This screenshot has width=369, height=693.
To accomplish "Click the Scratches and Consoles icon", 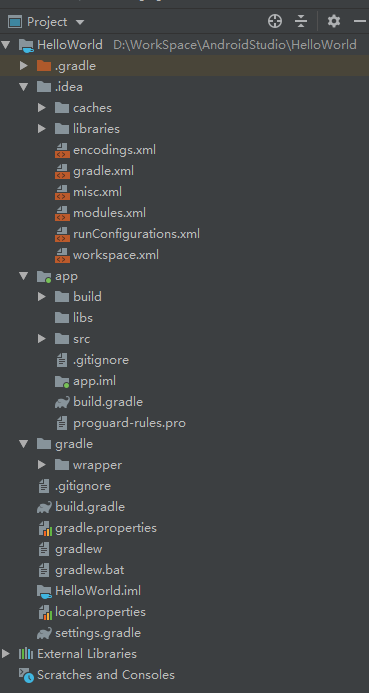I will 26,675.
